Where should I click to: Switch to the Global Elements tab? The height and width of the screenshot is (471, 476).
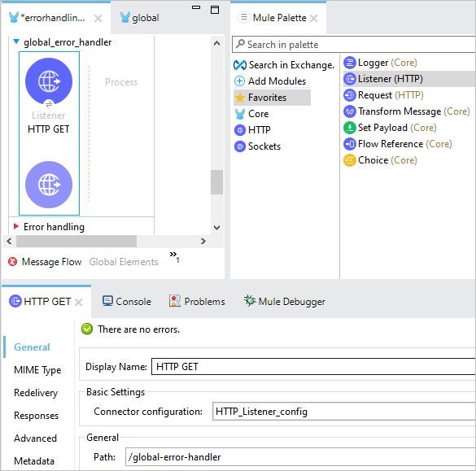[x=124, y=262]
